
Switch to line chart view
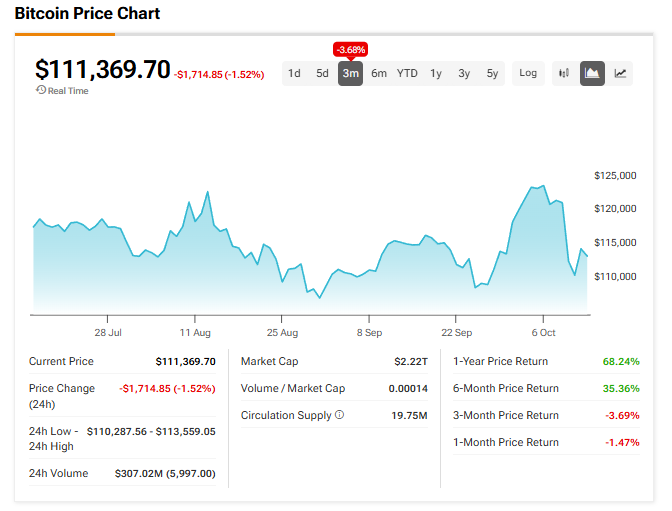[x=621, y=73]
